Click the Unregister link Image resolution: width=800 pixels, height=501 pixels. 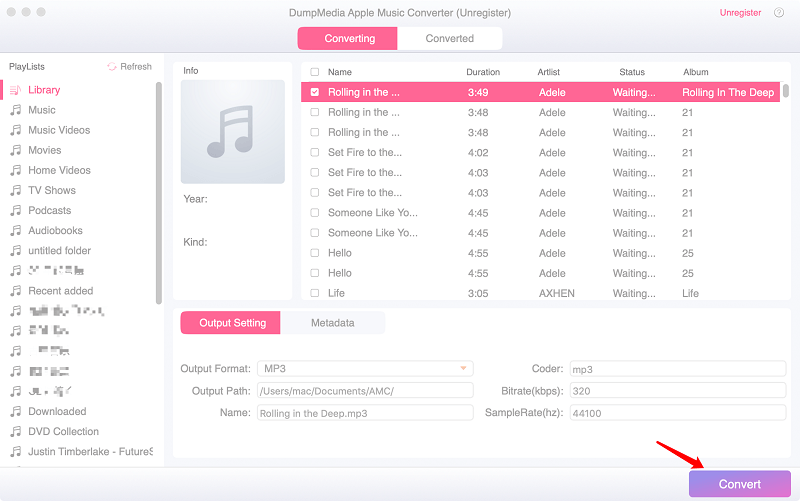coord(740,13)
